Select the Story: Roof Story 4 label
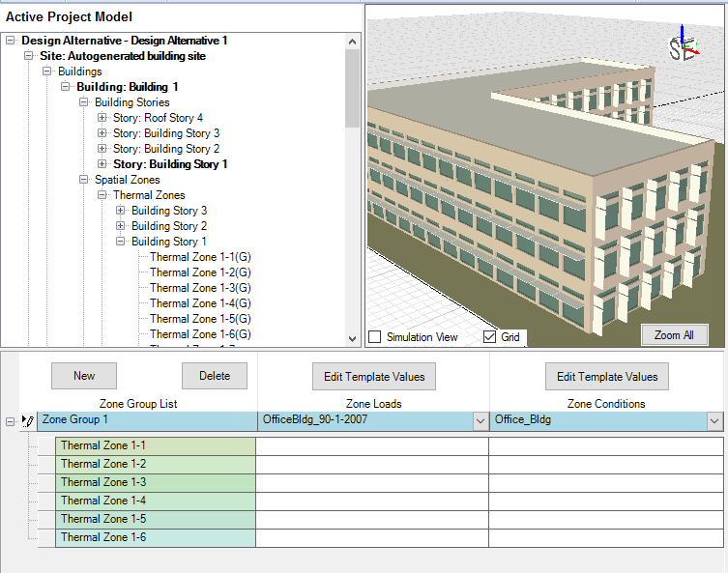728x573 pixels. click(158, 118)
